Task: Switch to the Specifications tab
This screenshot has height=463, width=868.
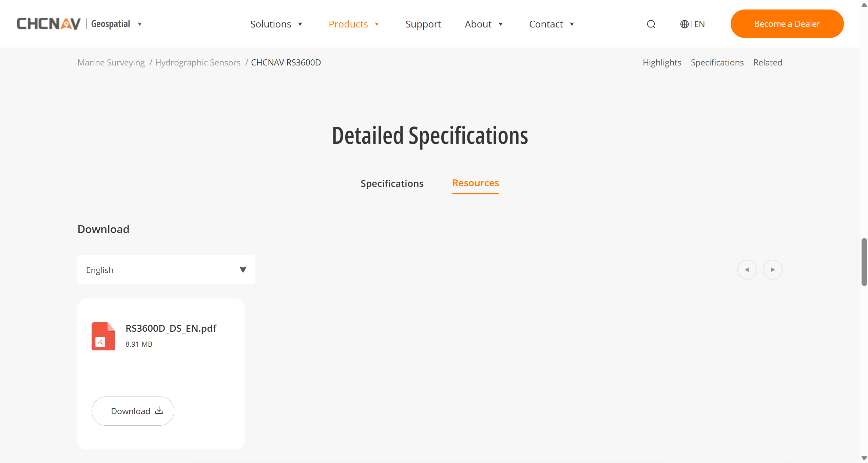Action: point(392,184)
